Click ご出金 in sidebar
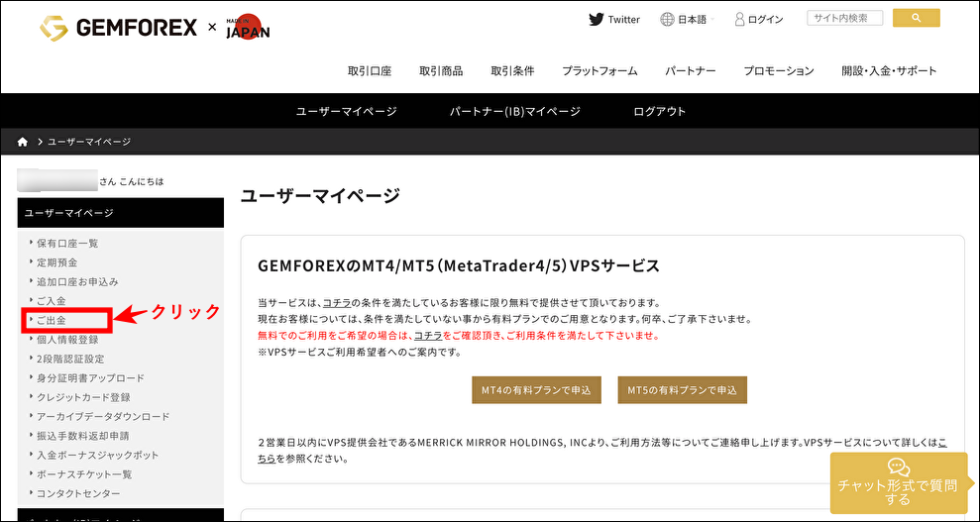This screenshot has width=980, height=522. (52, 320)
